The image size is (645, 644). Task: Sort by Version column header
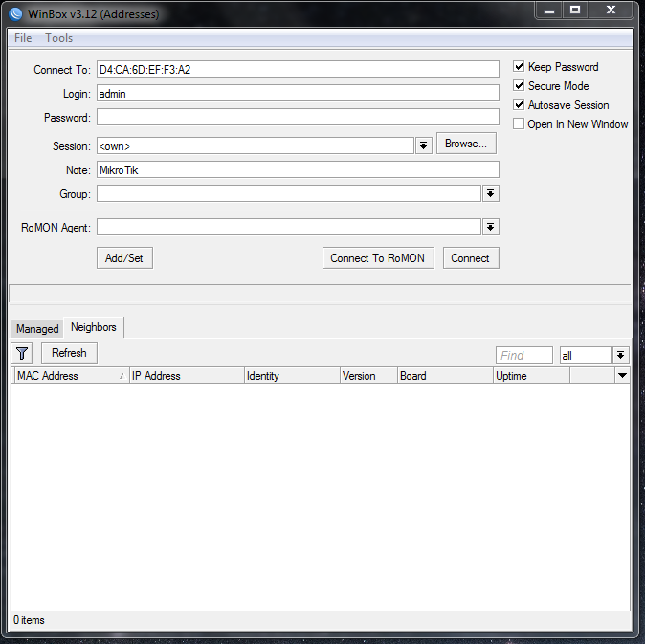pyautogui.click(x=368, y=375)
